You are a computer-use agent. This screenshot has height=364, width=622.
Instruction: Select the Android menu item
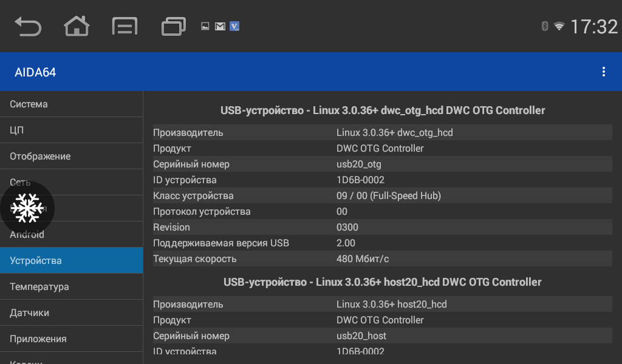click(x=72, y=235)
